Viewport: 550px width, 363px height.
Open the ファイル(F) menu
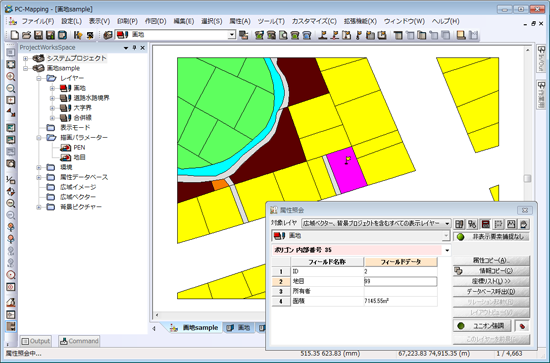coord(38,21)
